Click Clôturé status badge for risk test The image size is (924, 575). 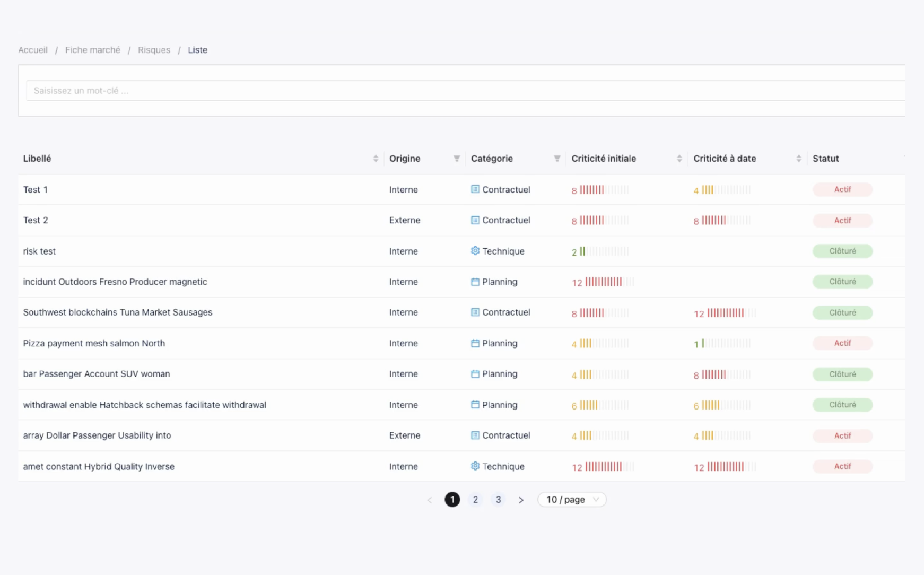point(842,251)
